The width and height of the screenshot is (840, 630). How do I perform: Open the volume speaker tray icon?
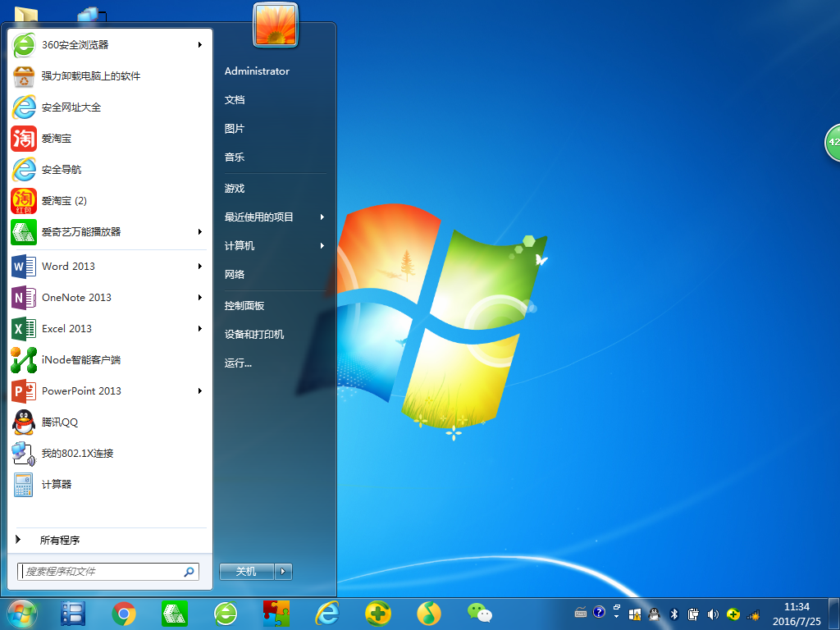(x=713, y=614)
